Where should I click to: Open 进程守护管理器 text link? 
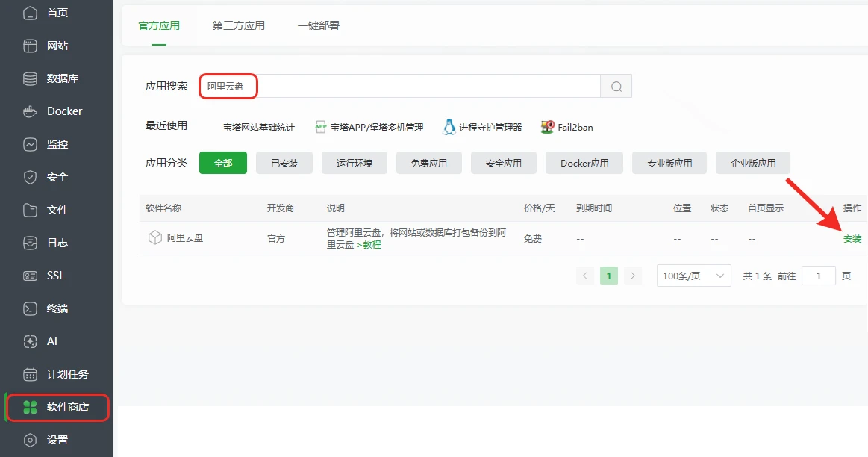point(490,128)
